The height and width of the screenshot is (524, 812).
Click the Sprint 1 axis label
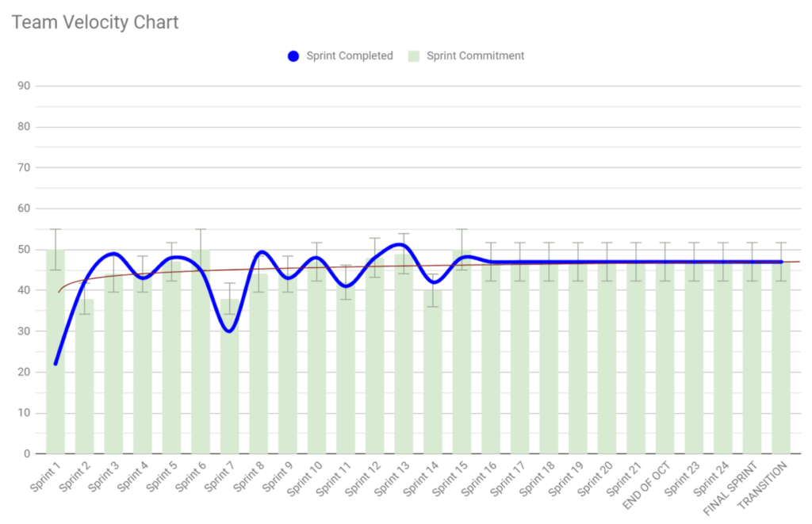[44, 474]
